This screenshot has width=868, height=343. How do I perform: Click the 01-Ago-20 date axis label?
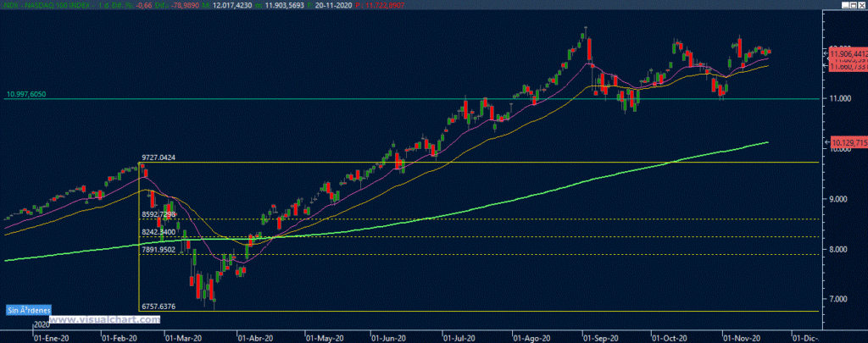tap(531, 337)
